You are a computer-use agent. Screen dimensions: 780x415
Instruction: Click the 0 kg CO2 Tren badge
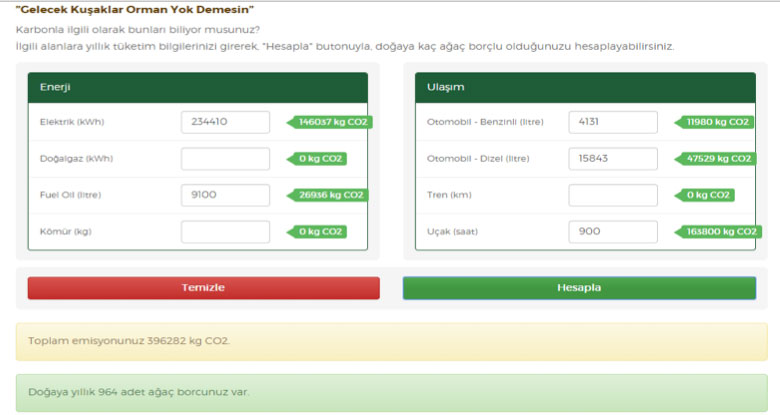(x=706, y=195)
